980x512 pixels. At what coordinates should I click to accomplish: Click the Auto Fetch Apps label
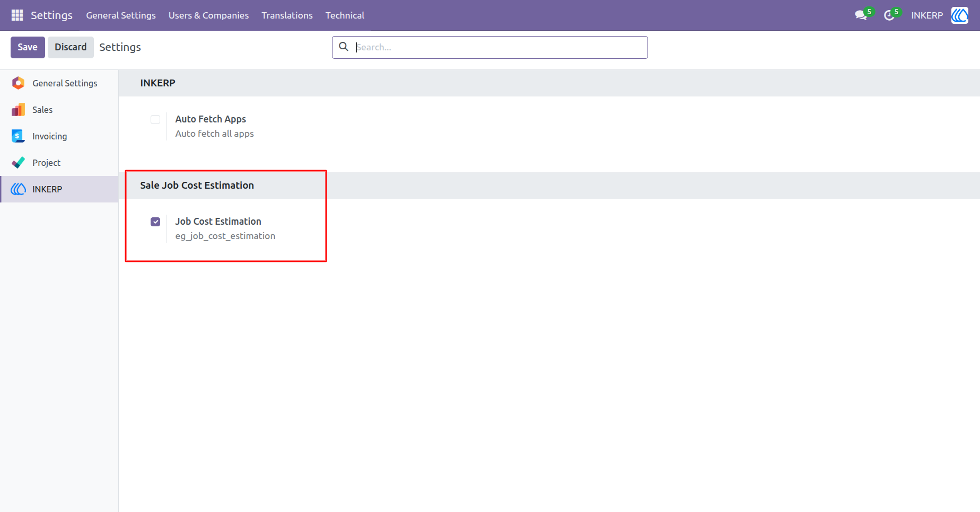[x=211, y=119]
